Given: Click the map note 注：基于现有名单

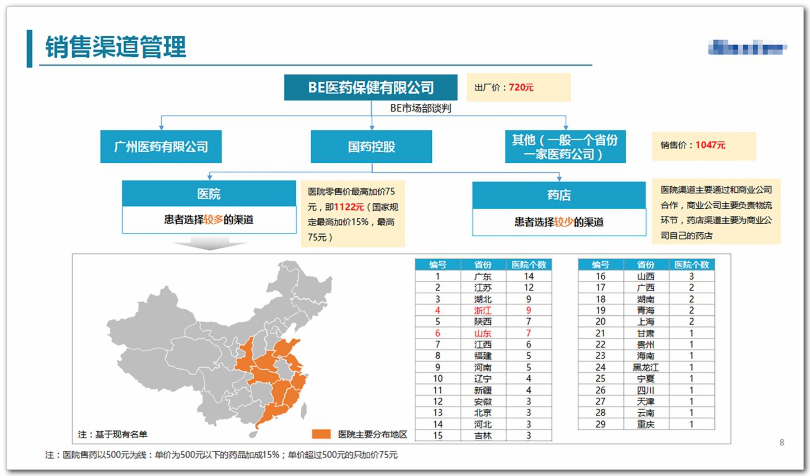Looking at the screenshot, I should click(113, 434).
